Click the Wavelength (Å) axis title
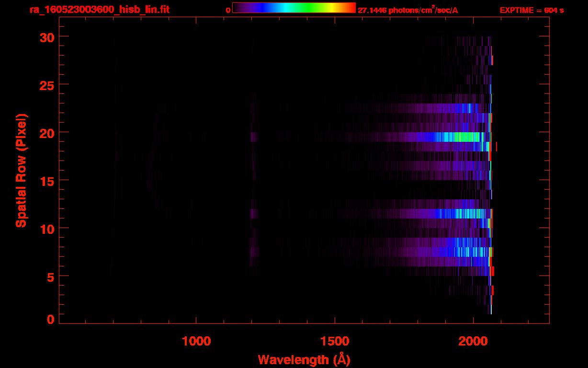Viewport: 588px width, 368px height. click(x=304, y=359)
